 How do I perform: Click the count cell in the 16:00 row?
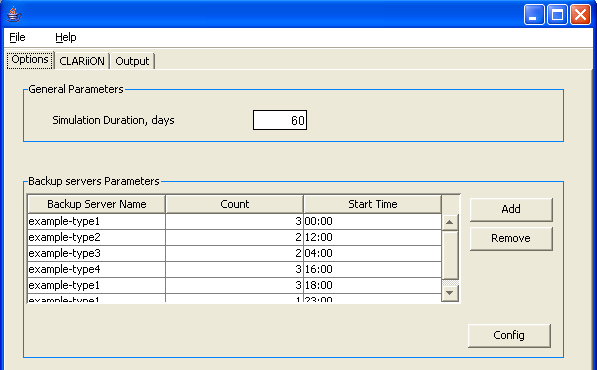click(235, 269)
